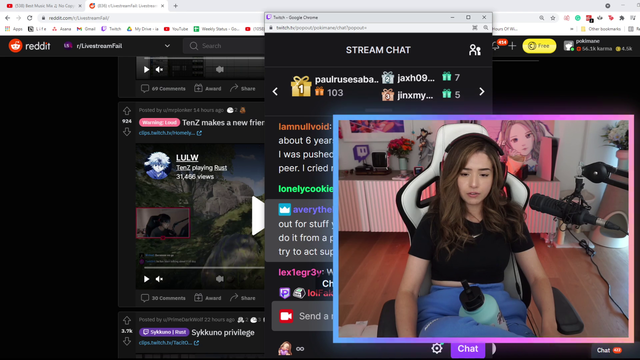Click the lex1egr3y chat username
Viewport: 640px width, 360px height.
(300, 272)
